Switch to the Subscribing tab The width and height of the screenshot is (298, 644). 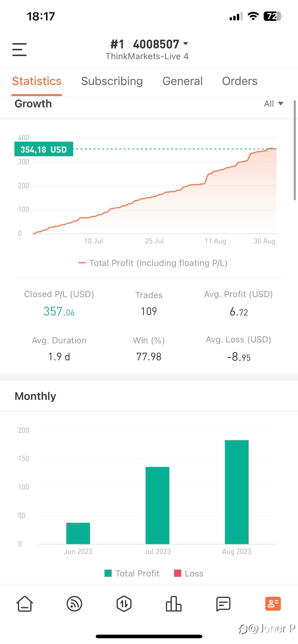pos(112,81)
